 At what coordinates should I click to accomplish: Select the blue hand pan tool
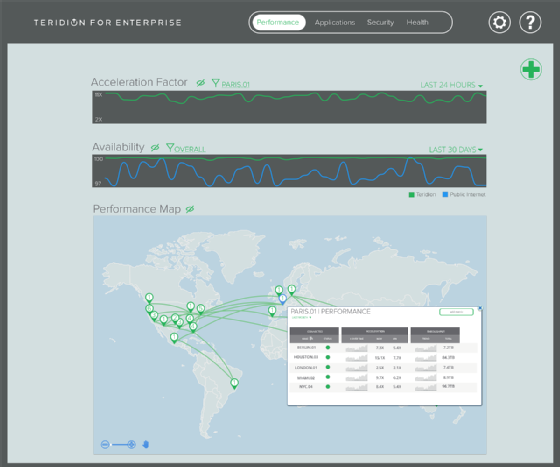click(146, 445)
